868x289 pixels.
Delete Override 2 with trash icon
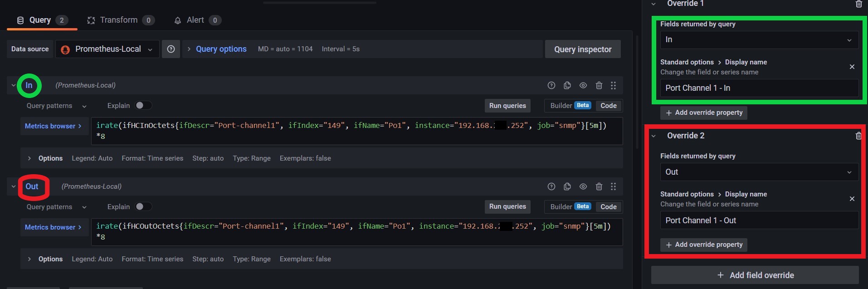(x=858, y=136)
